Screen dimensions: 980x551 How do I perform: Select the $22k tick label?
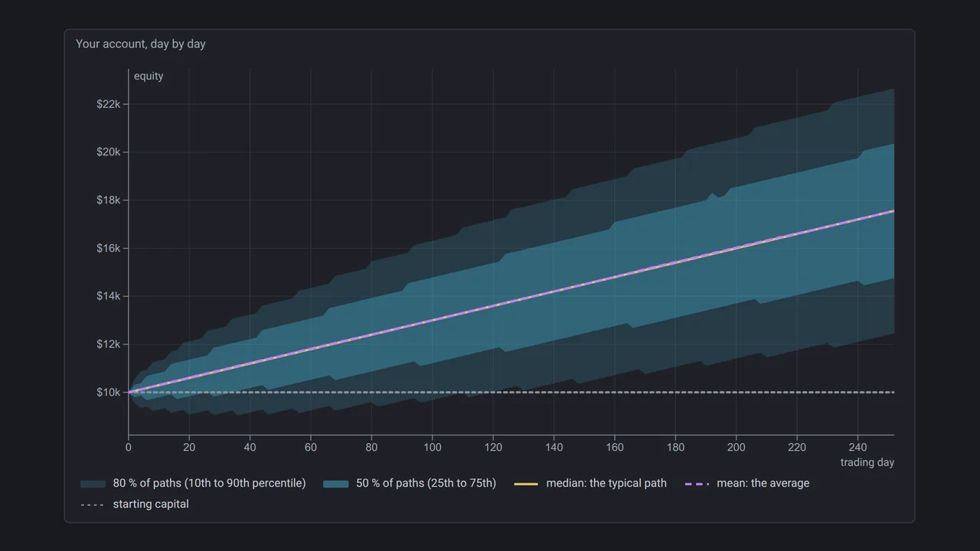[109, 104]
